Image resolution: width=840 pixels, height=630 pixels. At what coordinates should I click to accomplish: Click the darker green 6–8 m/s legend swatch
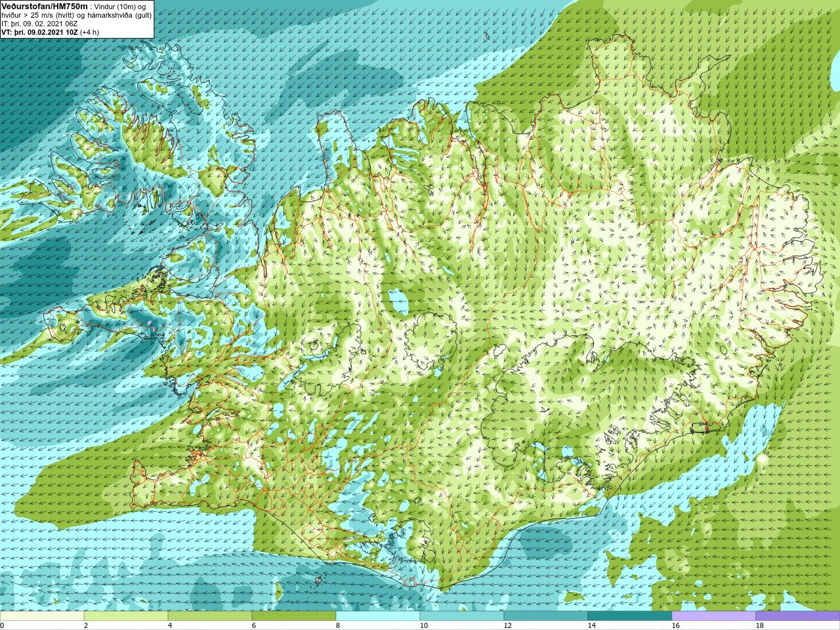[294, 616]
